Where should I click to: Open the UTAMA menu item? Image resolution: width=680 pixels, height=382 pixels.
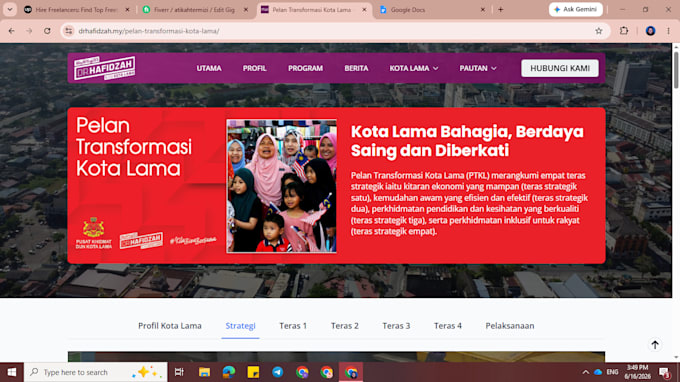(209, 68)
